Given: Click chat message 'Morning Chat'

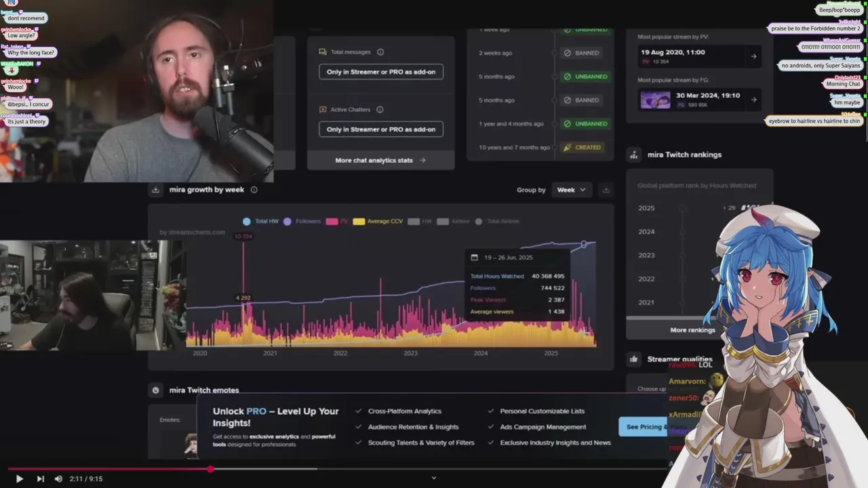Looking at the screenshot, I should click(x=843, y=84).
